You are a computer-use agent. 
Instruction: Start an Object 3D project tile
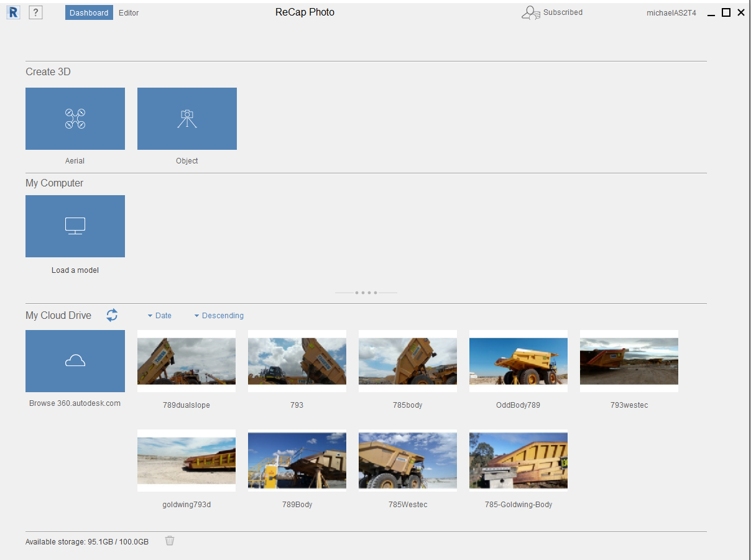[187, 119]
